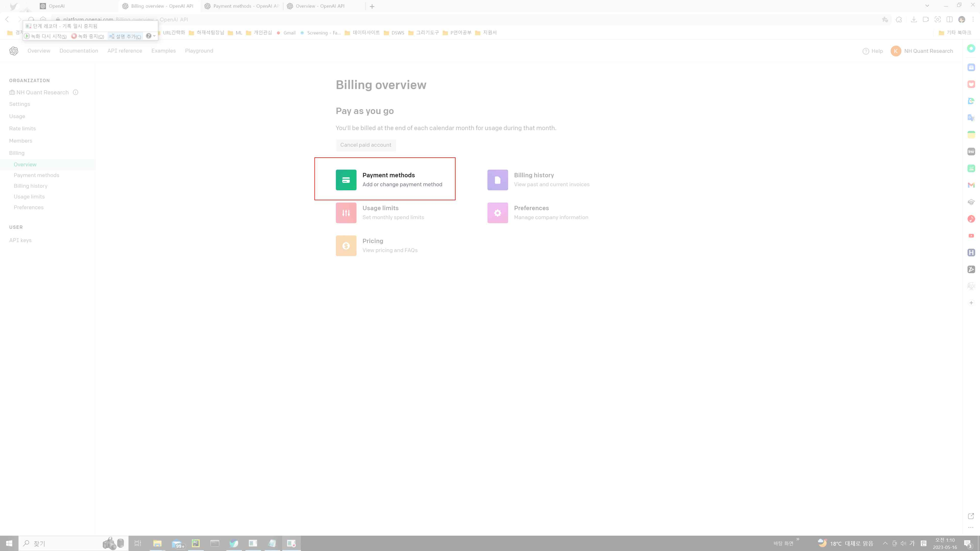Click the YouTube icon in the browser sidebar
The width and height of the screenshot is (980, 551).
tap(971, 236)
